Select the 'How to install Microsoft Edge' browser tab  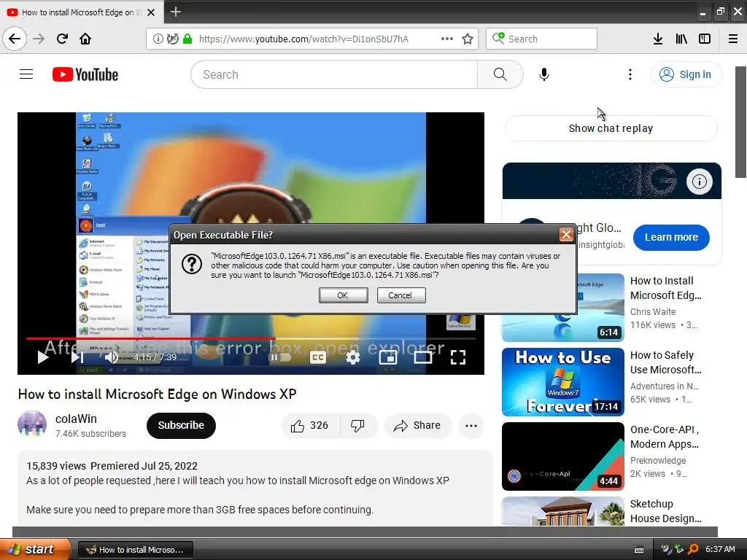click(82, 12)
